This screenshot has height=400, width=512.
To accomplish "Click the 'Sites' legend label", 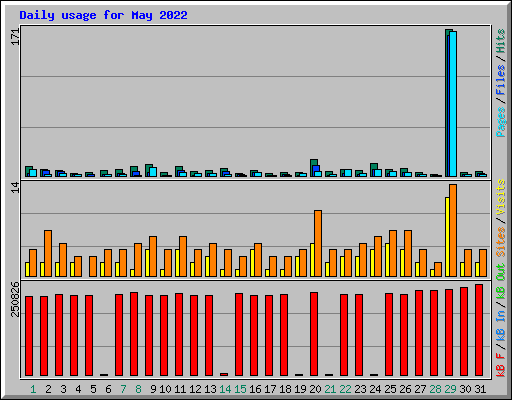I will click(501, 242).
